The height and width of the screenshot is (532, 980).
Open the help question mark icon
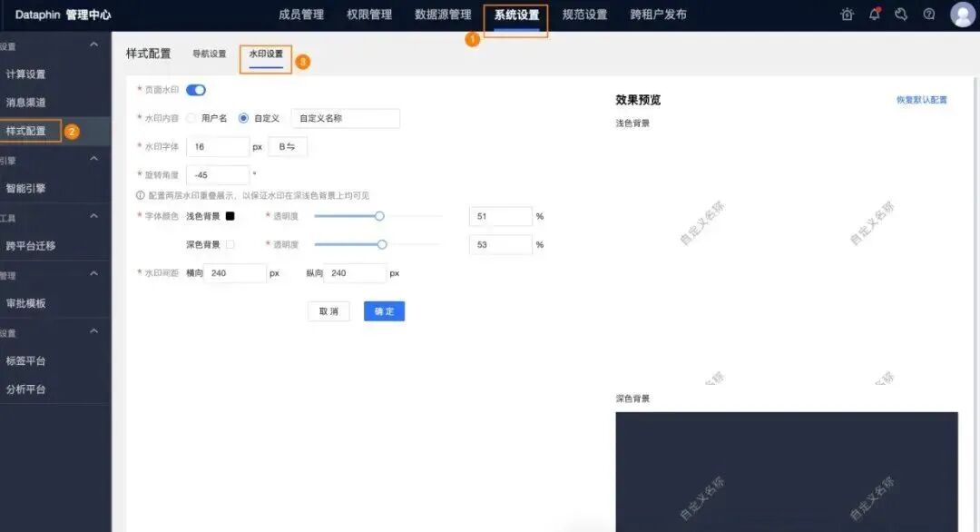click(x=929, y=14)
